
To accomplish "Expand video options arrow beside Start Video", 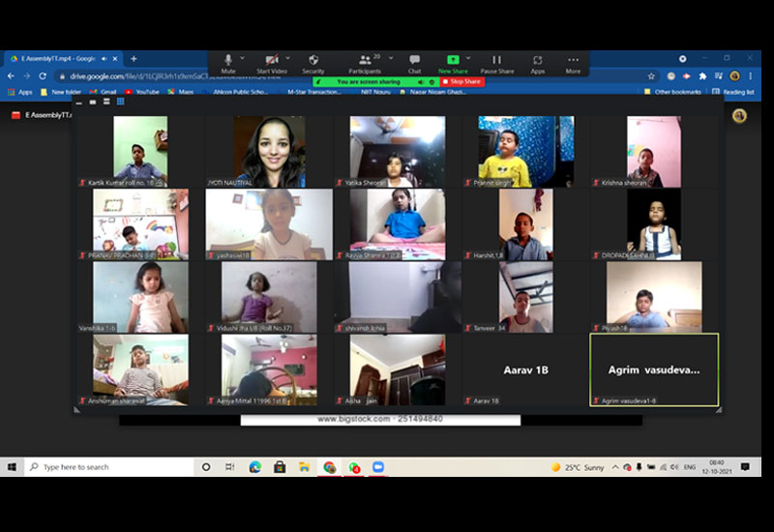I will pos(288,58).
